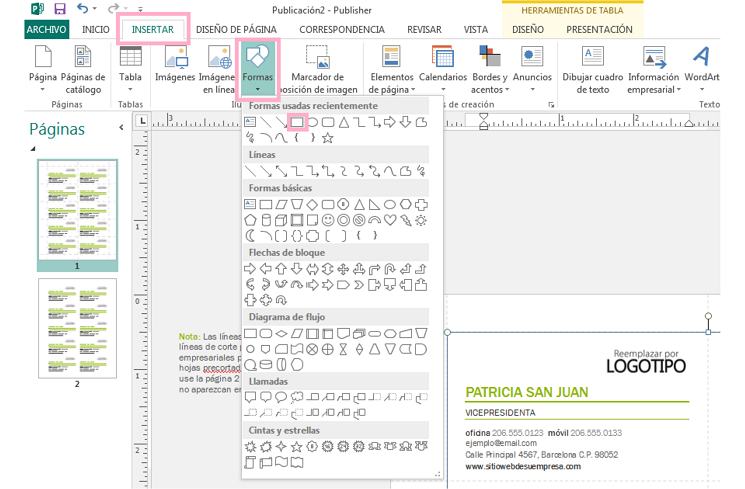
Task: Open the PRESENTACIÓN tab
Action: (599, 29)
